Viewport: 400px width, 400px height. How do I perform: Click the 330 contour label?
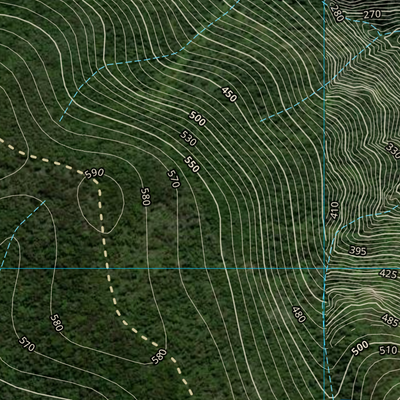point(393,151)
